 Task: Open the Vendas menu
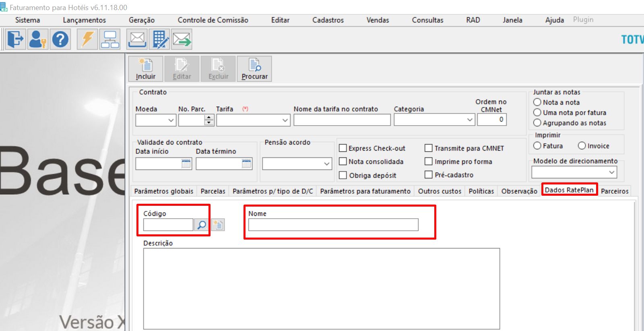[378, 20]
